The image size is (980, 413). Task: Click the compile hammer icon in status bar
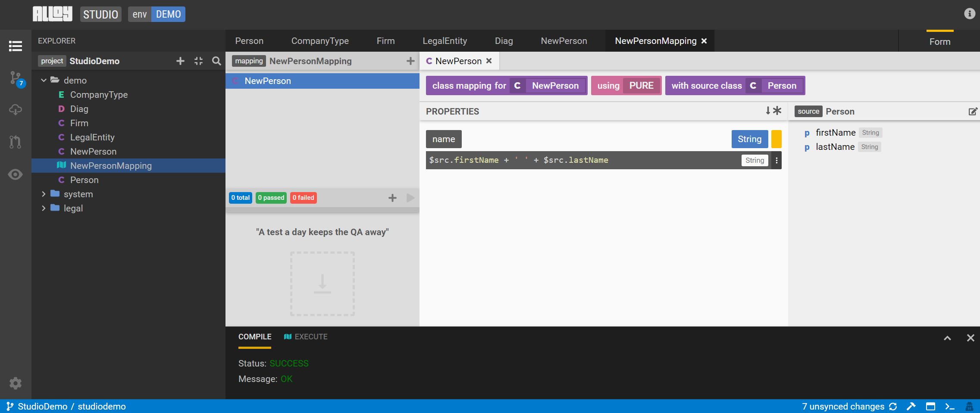click(911, 407)
